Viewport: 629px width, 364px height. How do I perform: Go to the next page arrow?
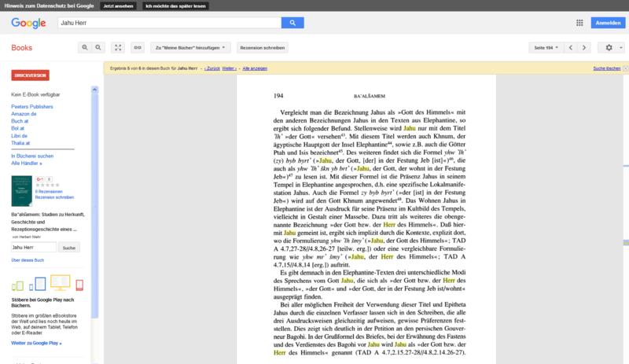(584, 48)
